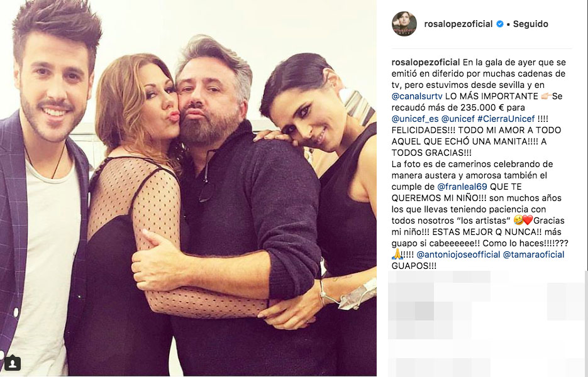The width and height of the screenshot is (588, 377).
Task: Open the @unicef_es mention link
Action: pyautogui.click(x=415, y=119)
